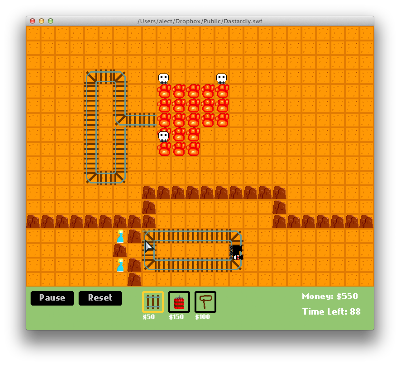Click the Money: $550 readout
Screen dimensions: 400x366
click(x=330, y=296)
